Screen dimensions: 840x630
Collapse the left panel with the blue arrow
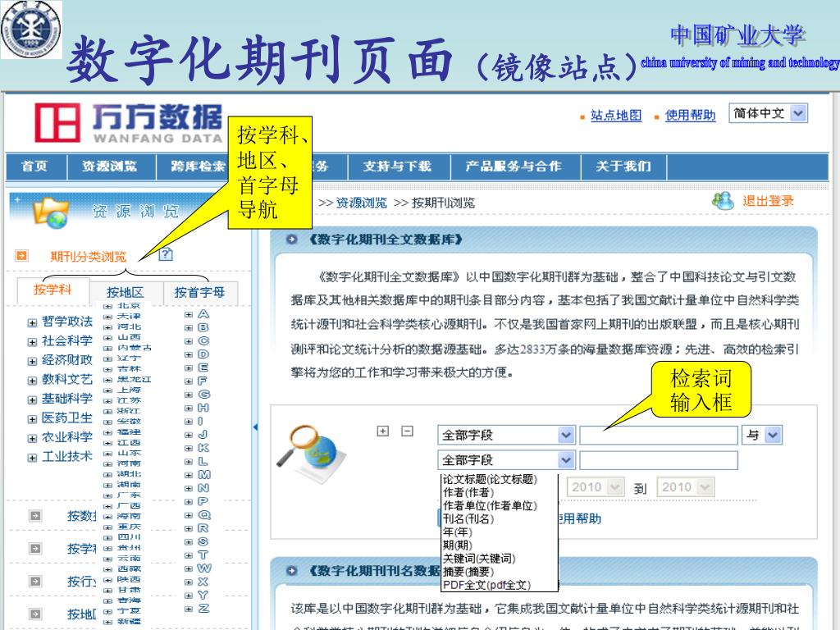click(256, 427)
